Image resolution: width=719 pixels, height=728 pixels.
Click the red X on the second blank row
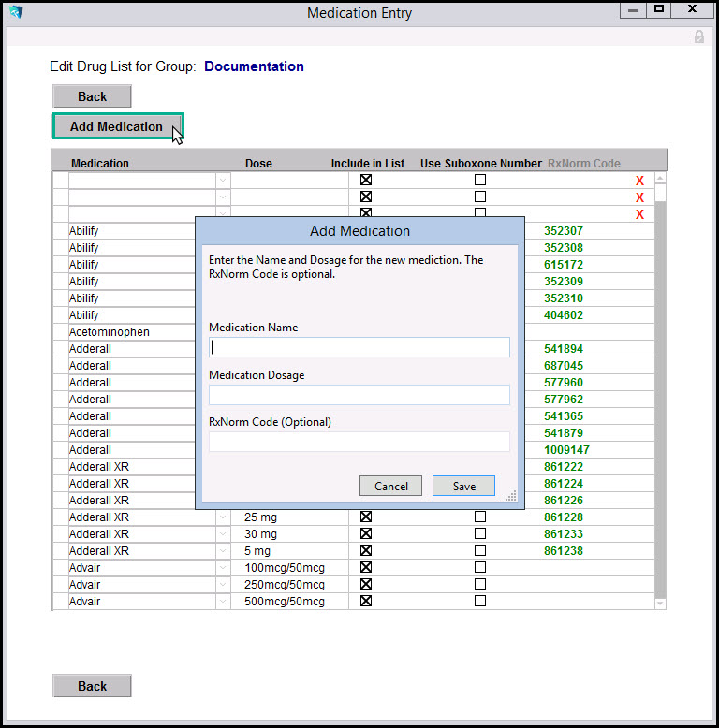coord(639,197)
